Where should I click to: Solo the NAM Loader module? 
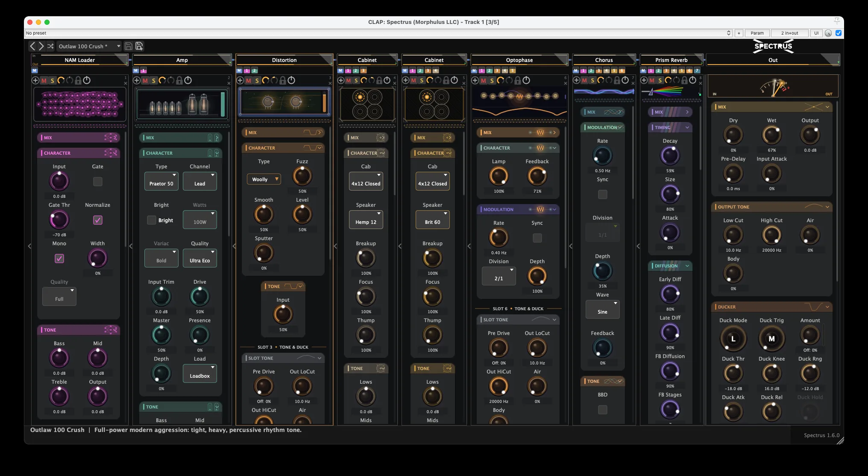pos(53,80)
